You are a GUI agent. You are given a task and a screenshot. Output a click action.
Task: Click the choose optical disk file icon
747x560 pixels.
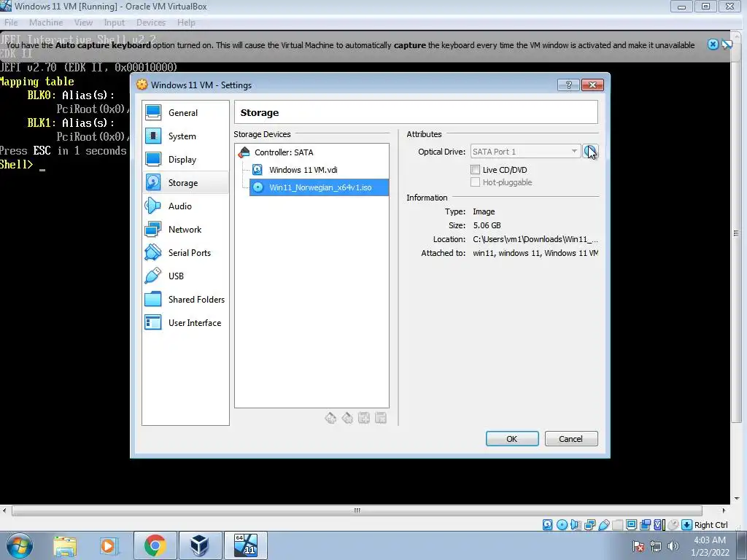coord(589,152)
